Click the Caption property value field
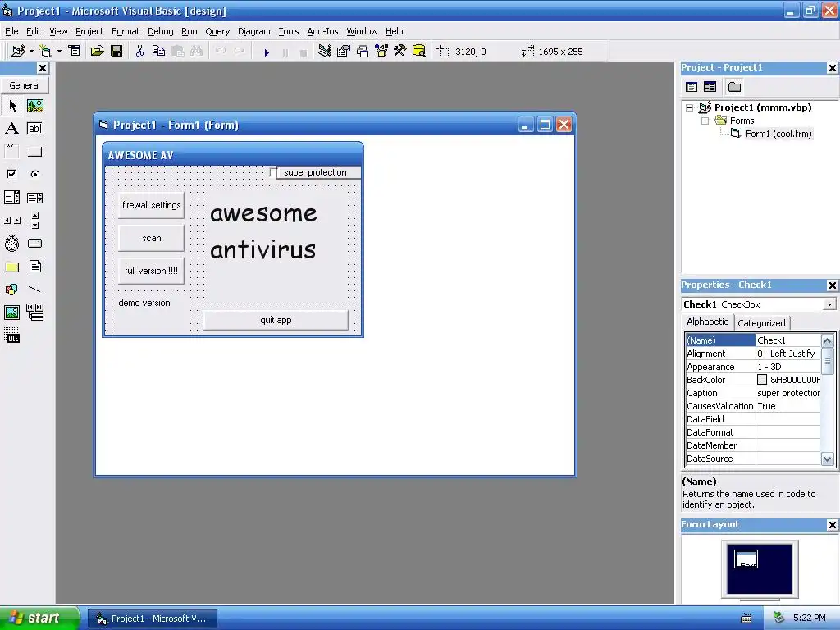 [788, 393]
